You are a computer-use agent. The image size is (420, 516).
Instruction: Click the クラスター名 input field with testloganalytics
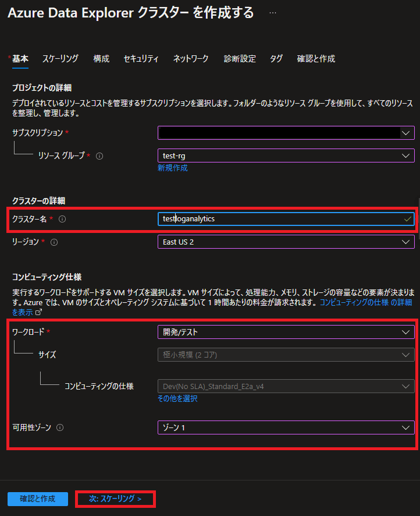click(286, 219)
